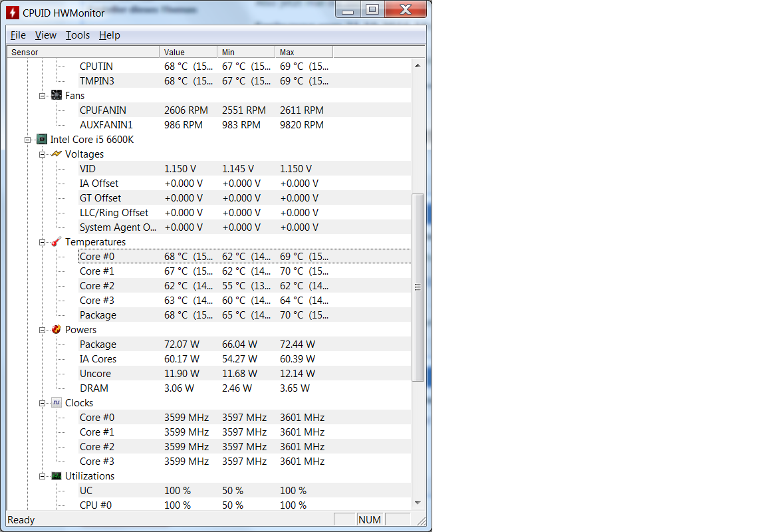Click the 9820 RPM max value
Image resolution: width=766 pixels, height=532 pixels.
click(302, 125)
